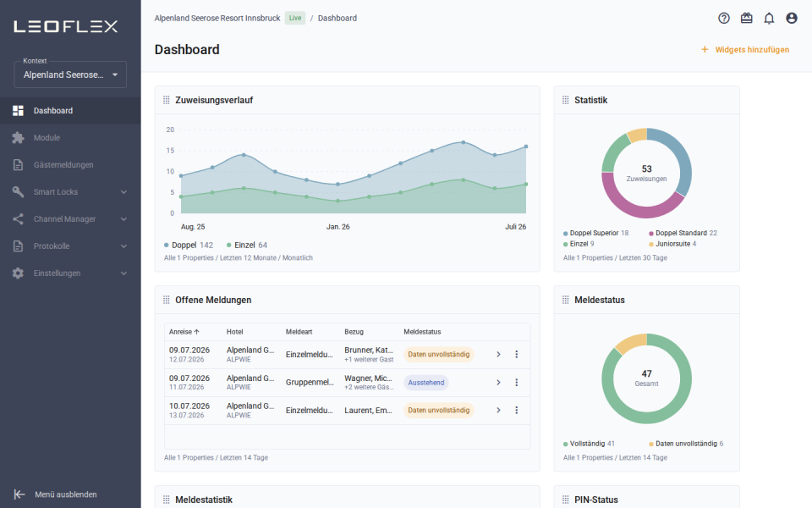The height and width of the screenshot is (508, 812).
Task: Open three-dot menu for Wagner row
Action: pos(516,383)
